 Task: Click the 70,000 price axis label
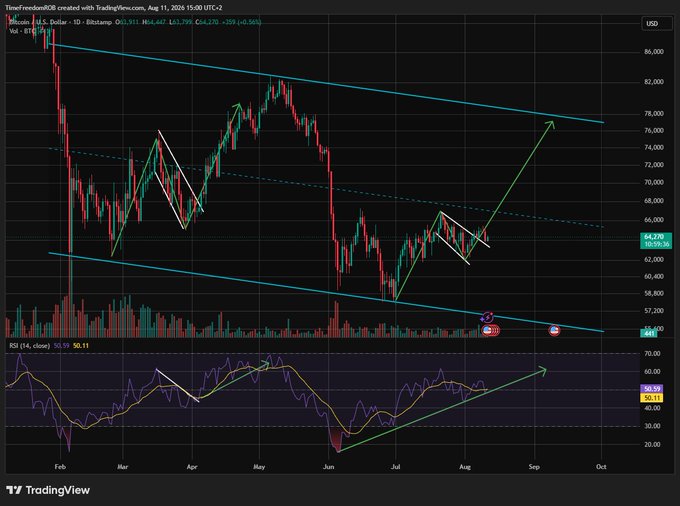point(654,183)
